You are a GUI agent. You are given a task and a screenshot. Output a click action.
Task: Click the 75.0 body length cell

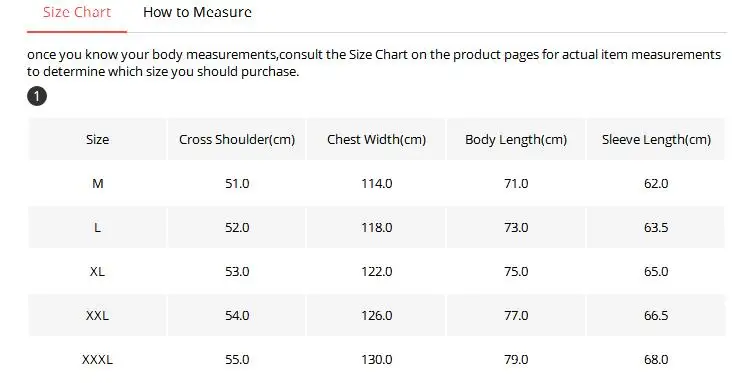pos(516,271)
